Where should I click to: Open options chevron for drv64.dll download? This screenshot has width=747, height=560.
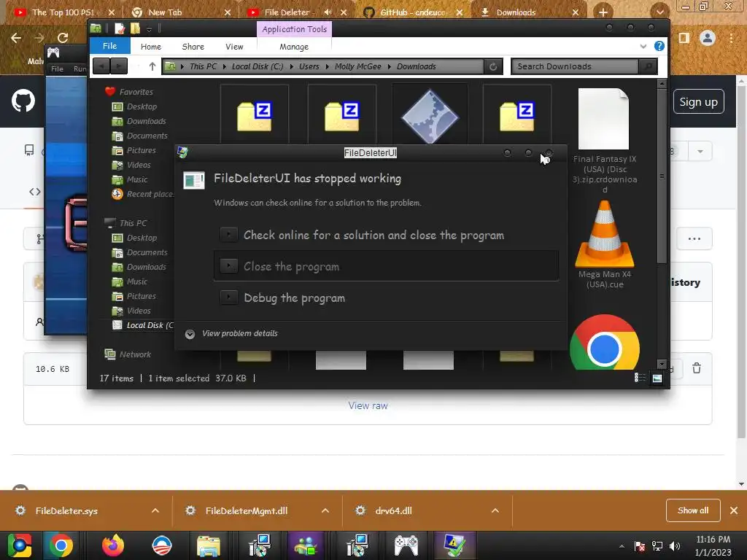495,510
